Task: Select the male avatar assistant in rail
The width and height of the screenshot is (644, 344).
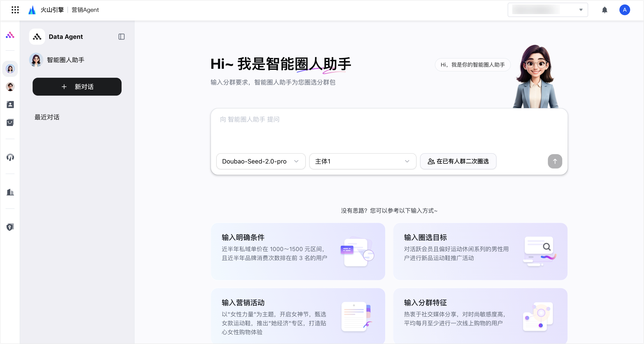Action: pyautogui.click(x=10, y=87)
